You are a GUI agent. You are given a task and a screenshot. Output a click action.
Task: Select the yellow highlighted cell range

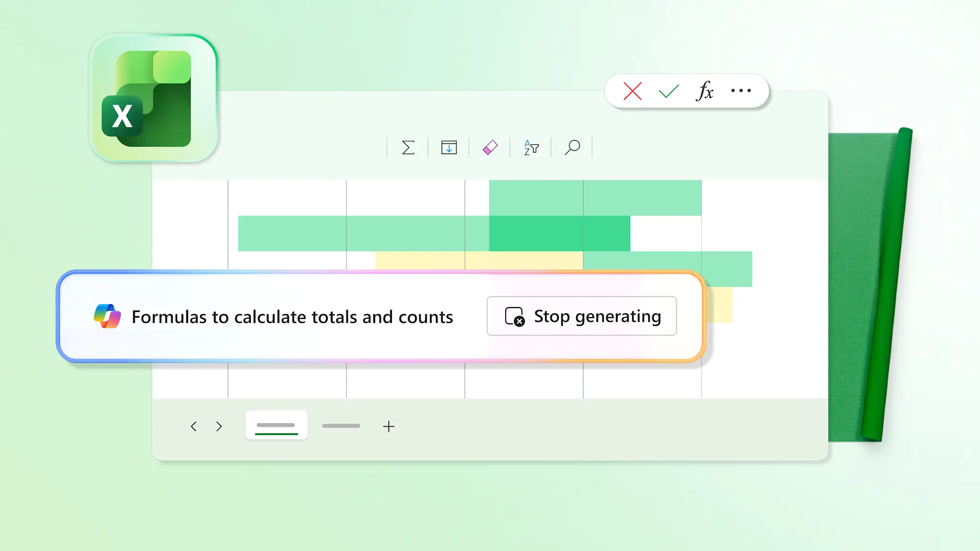(479, 260)
